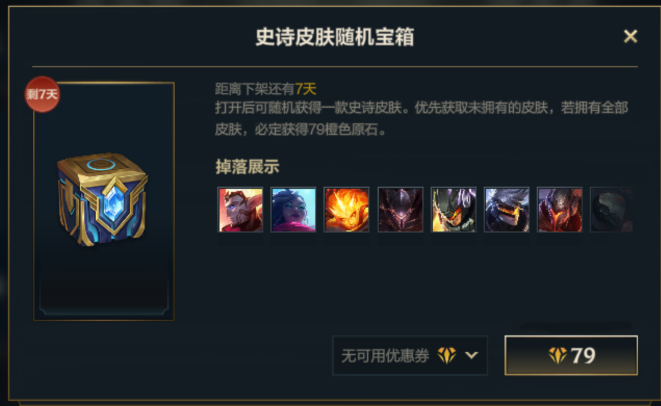661x406 pixels.
Task: Select the teal-haired champion on blue background thumbnail
Action: click(x=293, y=210)
